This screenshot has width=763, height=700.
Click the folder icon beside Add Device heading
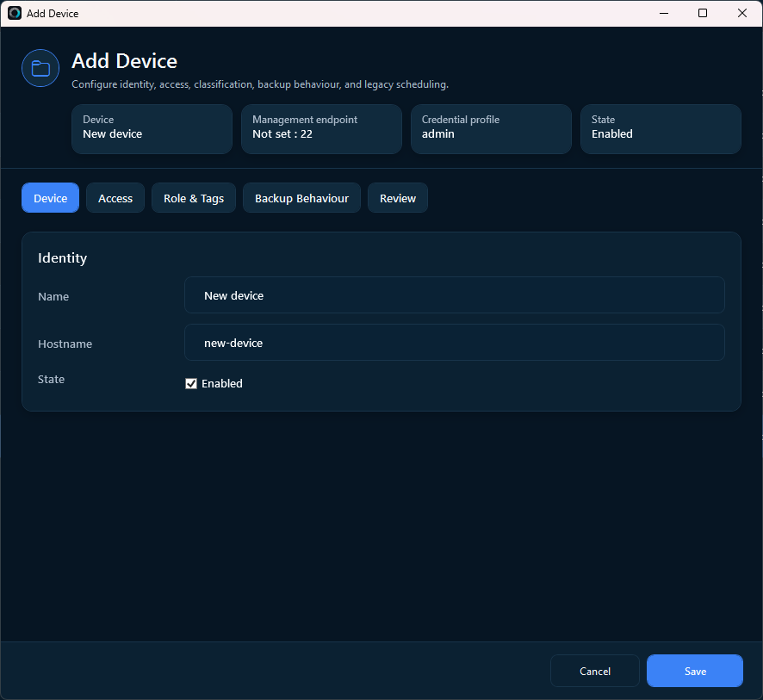tap(40, 68)
